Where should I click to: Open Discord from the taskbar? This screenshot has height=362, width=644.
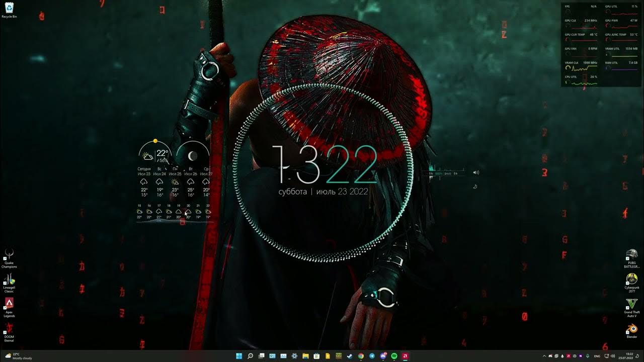pos(383,356)
